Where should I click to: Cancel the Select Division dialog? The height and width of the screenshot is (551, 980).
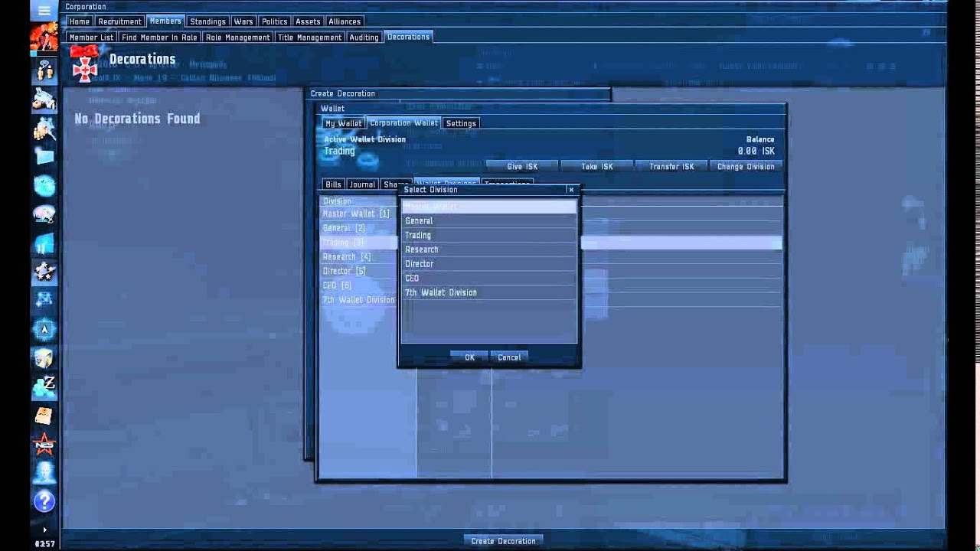pyautogui.click(x=509, y=357)
